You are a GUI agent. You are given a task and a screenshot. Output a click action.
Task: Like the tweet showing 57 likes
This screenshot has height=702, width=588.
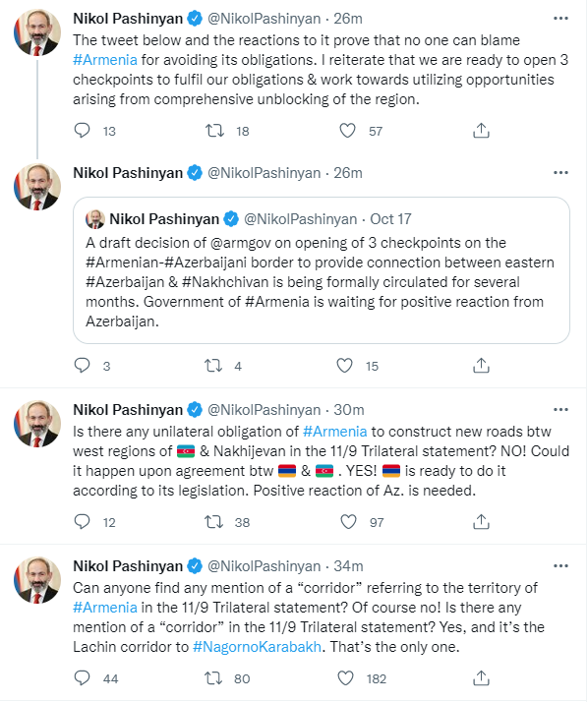pos(347,131)
